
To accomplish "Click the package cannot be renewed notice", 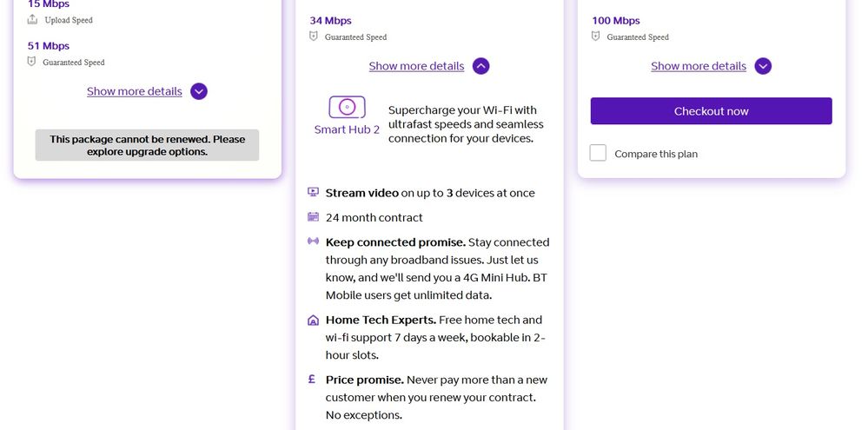I will point(147,145).
